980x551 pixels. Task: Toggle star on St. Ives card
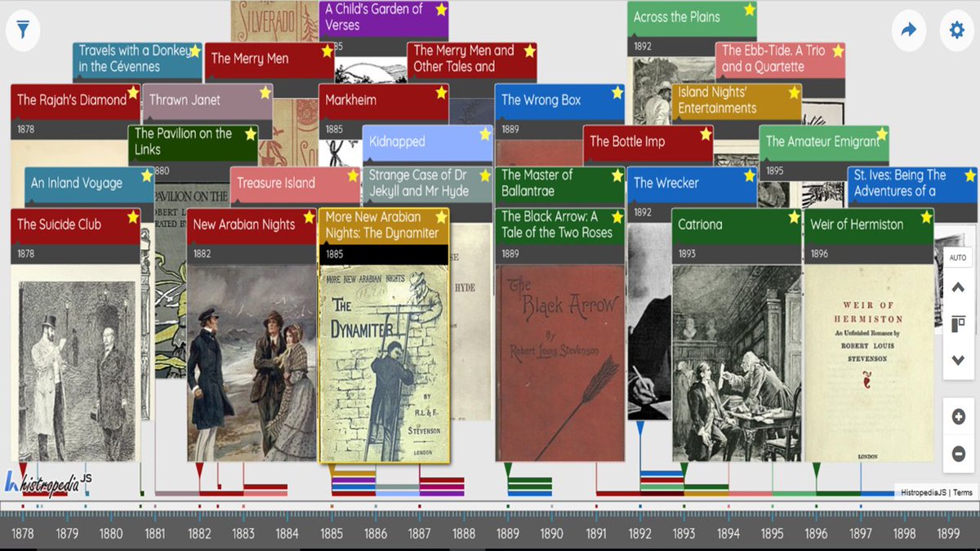[x=970, y=176]
